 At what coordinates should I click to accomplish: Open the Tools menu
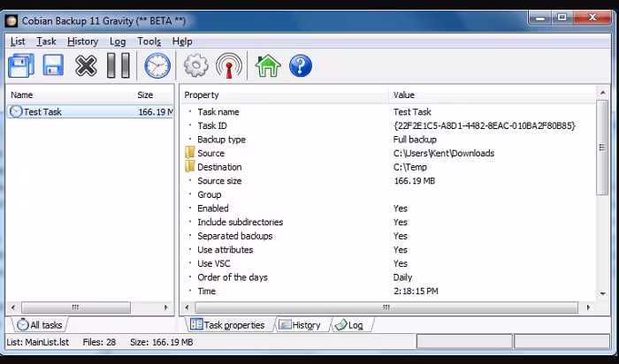click(x=149, y=42)
